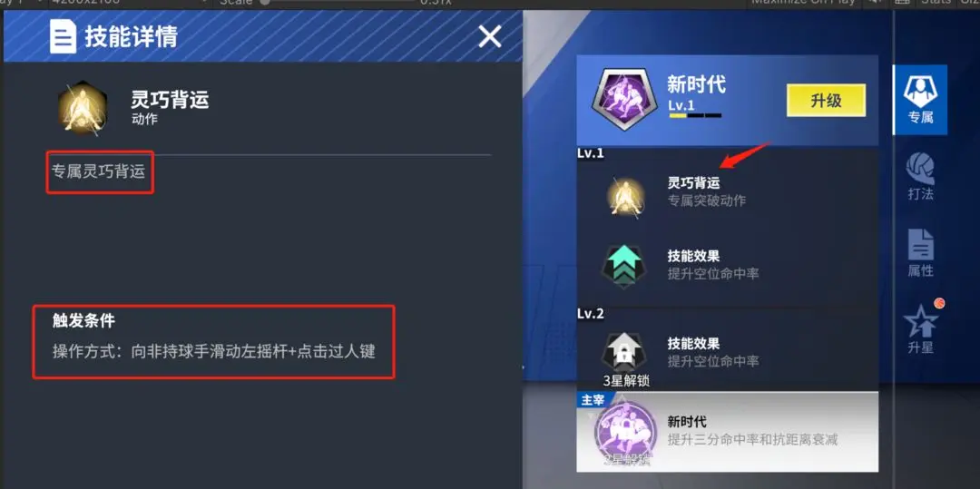This screenshot has height=489, width=980.
Task: Open the 属性 document tab
Action: tap(920, 253)
